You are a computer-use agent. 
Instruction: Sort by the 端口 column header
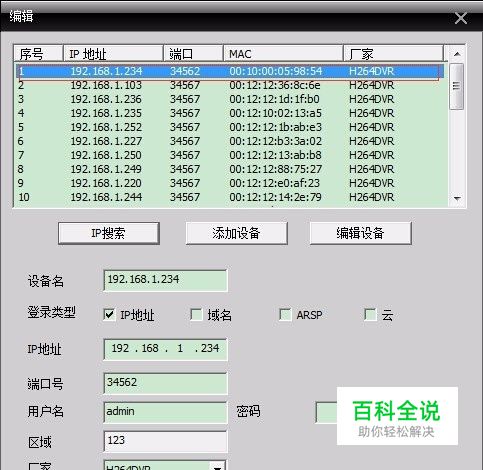(193, 54)
